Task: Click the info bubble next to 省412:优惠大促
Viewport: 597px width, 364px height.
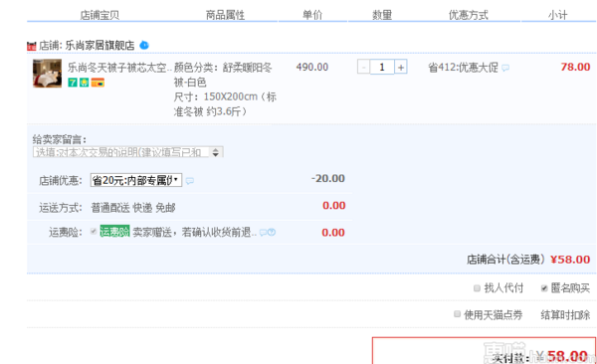Action: coord(505,68)
